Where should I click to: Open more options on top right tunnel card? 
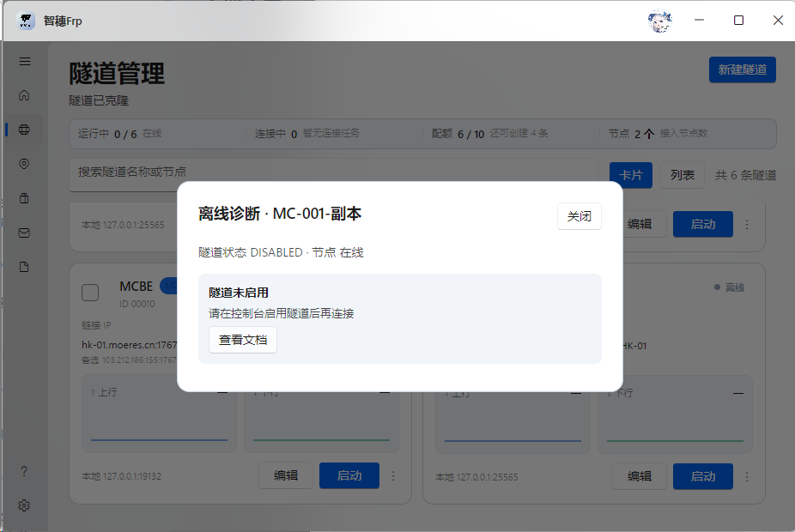[x=747, y=224]
